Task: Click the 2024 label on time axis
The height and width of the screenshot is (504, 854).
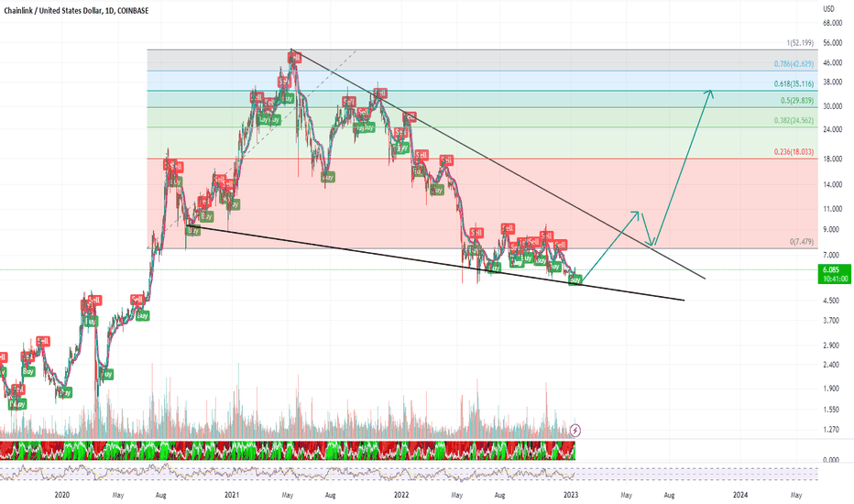Action: coord(740,495)
